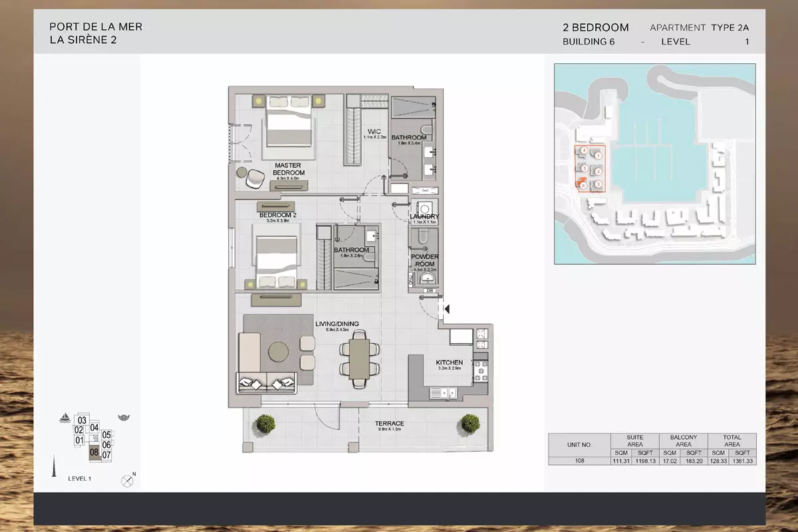Select highlighted unit 08 in key plan

pyautogui.click(x=94, y=453)
